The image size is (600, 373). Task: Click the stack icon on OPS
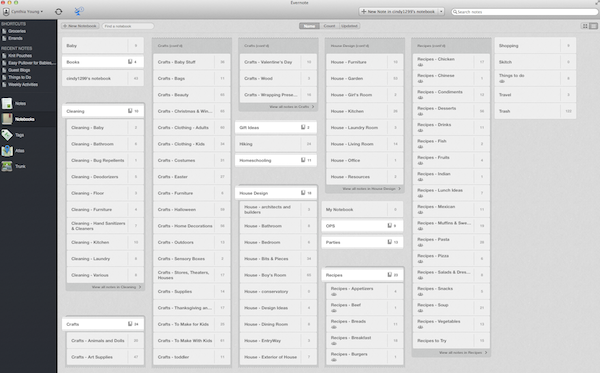(x=390, y=226)
